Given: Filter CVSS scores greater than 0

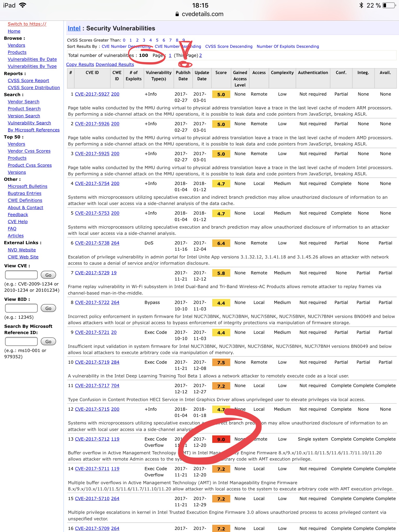Looking at the screenshot, I should click(x=124, y=40).
